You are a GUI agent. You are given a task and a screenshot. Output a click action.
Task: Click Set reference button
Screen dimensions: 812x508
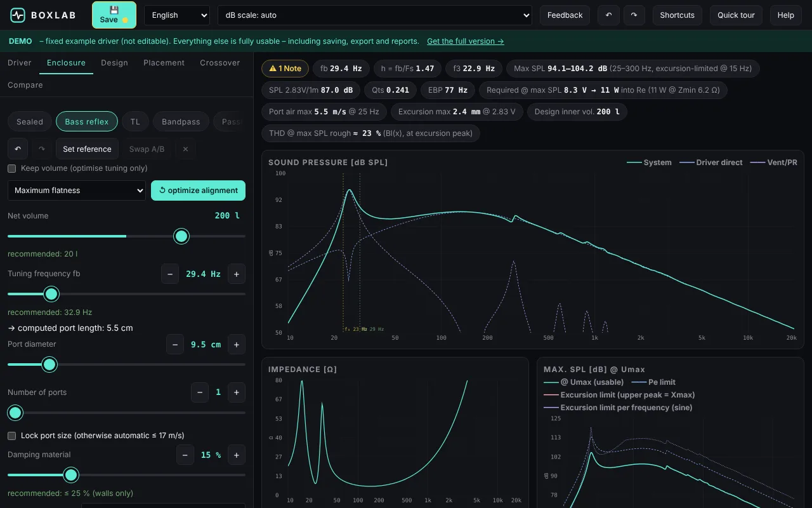[x=87, y=149]
